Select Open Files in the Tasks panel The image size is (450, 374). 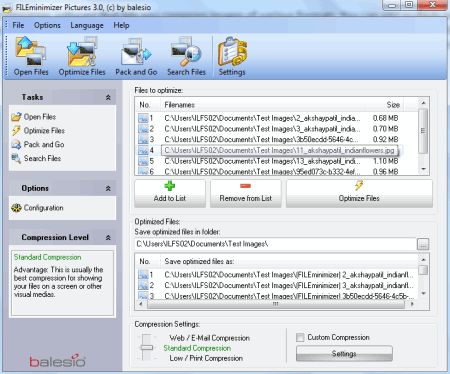pyautogui.click(x=34, y=117)
